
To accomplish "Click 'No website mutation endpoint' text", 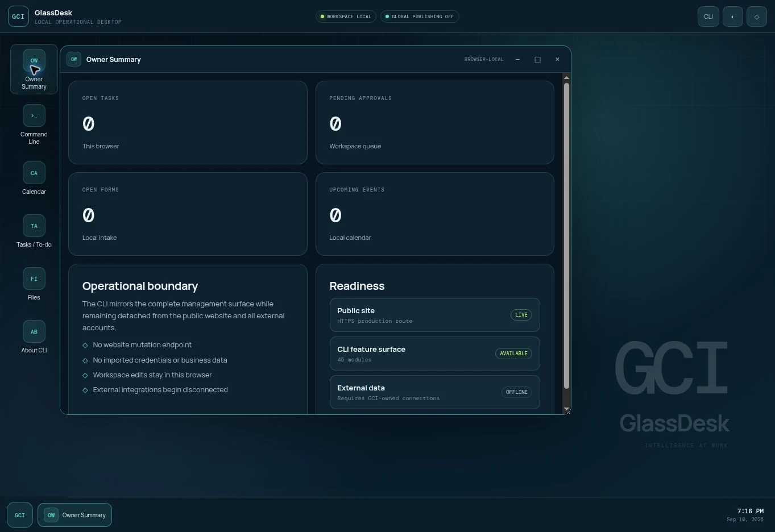I will (x=142, y=345).
